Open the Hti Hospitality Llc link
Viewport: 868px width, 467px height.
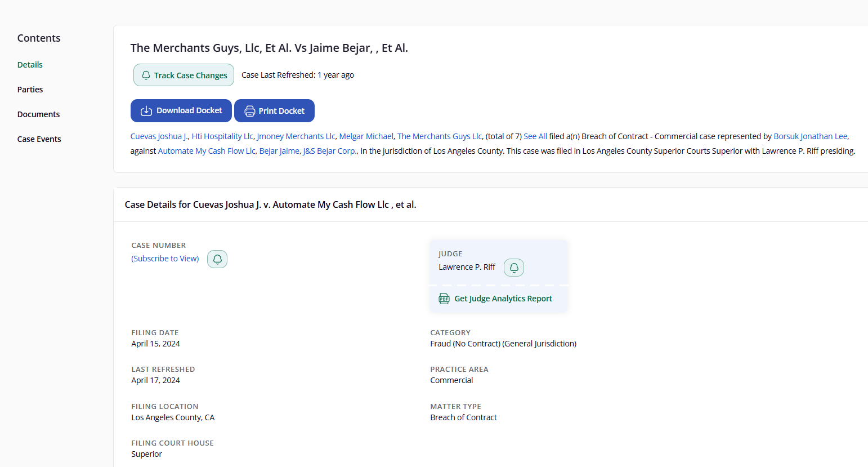coord(222,136)
